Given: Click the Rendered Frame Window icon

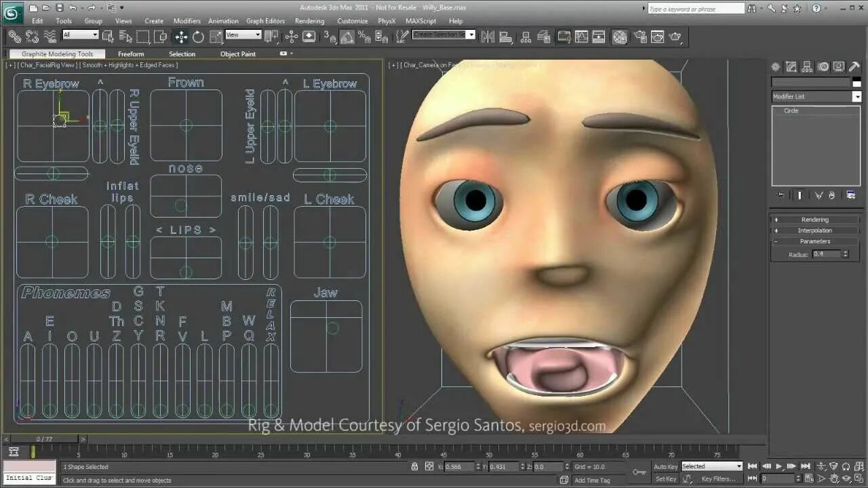Looking at the screenshot, I should (657, 37).
